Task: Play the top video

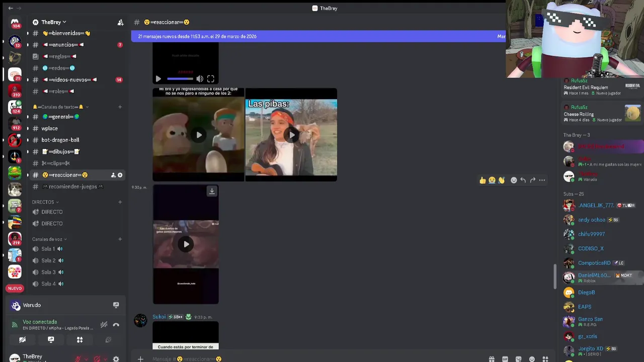Action: [158, 79]
